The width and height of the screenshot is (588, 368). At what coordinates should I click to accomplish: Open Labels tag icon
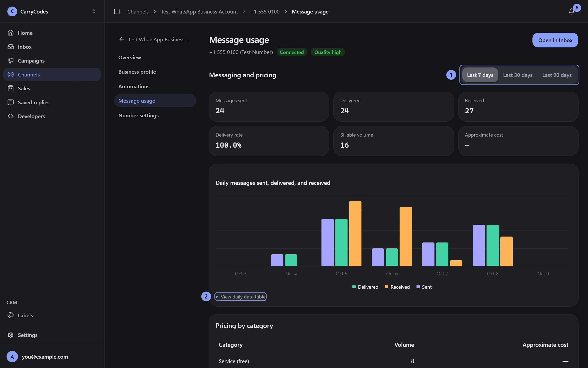coord(10,315)
